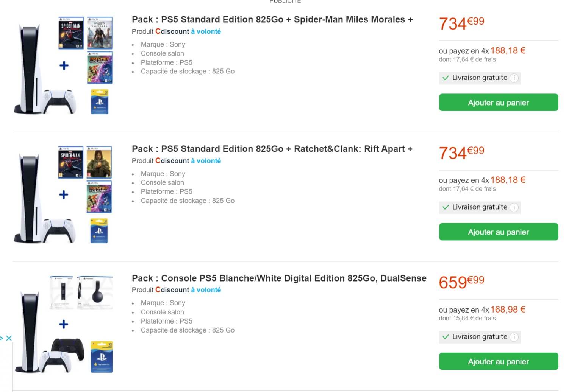View the Digital Edition pack product image
This screenshot has width=580, height=392.
(63, 324)
